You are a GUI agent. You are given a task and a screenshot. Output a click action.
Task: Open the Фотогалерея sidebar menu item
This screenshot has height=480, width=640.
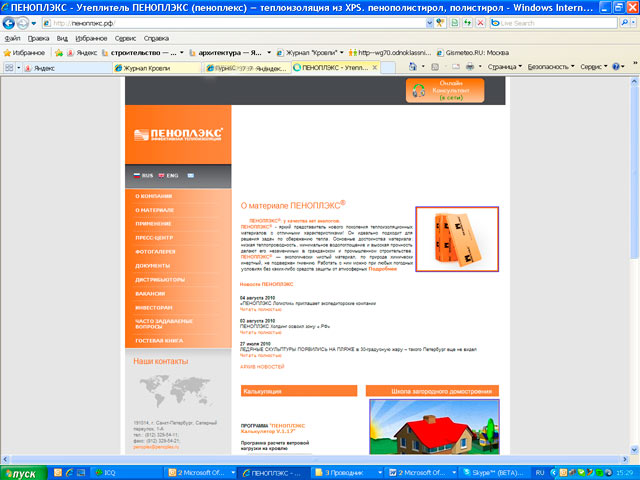pos(157,252)
